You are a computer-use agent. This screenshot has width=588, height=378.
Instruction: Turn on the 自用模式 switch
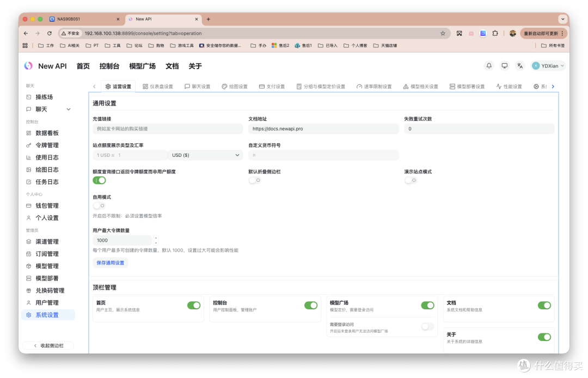pyautogui.click(x=99, y=205)
